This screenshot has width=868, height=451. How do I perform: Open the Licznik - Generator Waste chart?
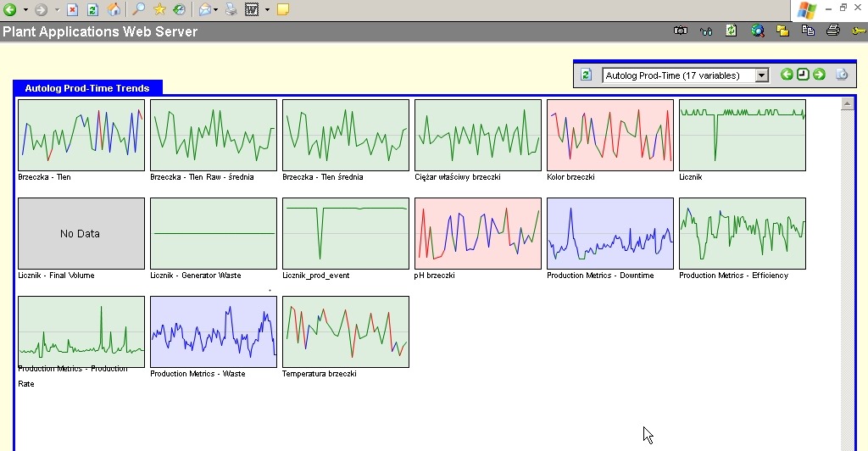coord(214,233)
